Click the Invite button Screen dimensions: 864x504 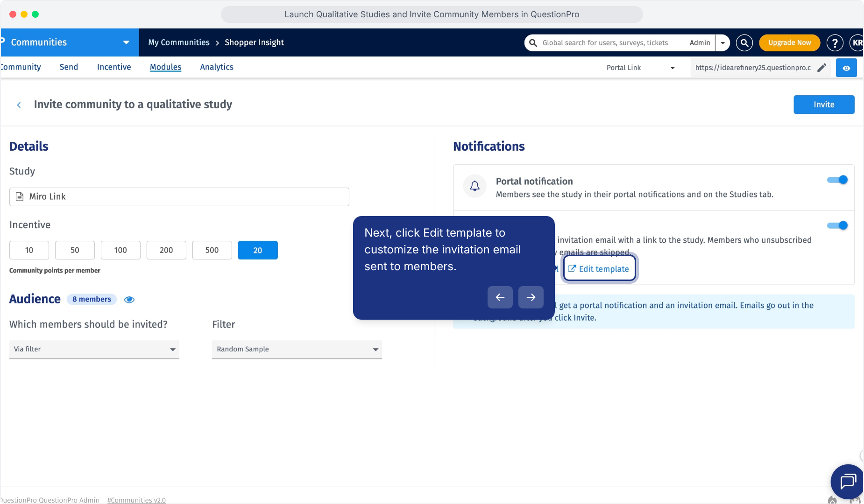(824, 105)
